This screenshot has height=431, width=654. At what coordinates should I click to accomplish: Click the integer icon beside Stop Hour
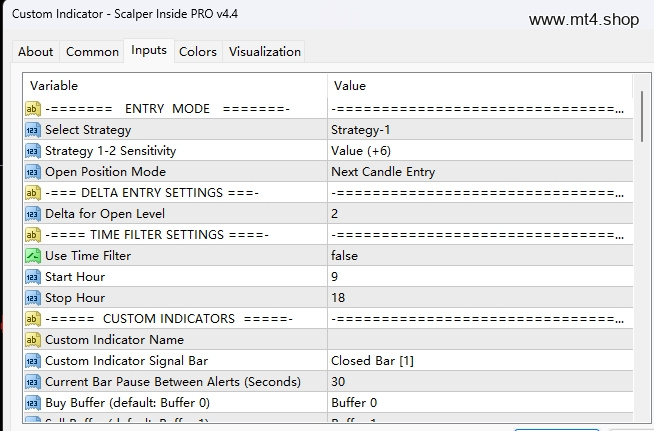point(33,298)
